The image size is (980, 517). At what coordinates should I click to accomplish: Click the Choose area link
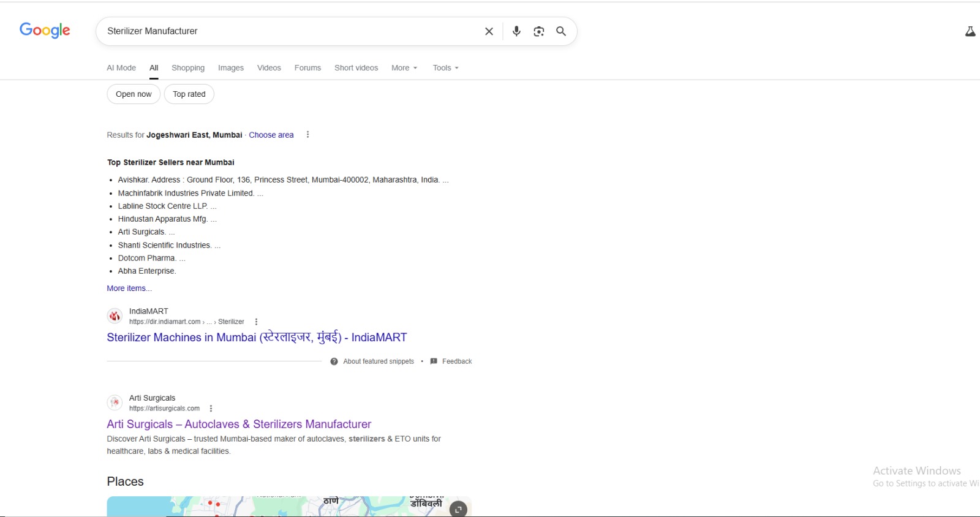(x=271, y=135)
